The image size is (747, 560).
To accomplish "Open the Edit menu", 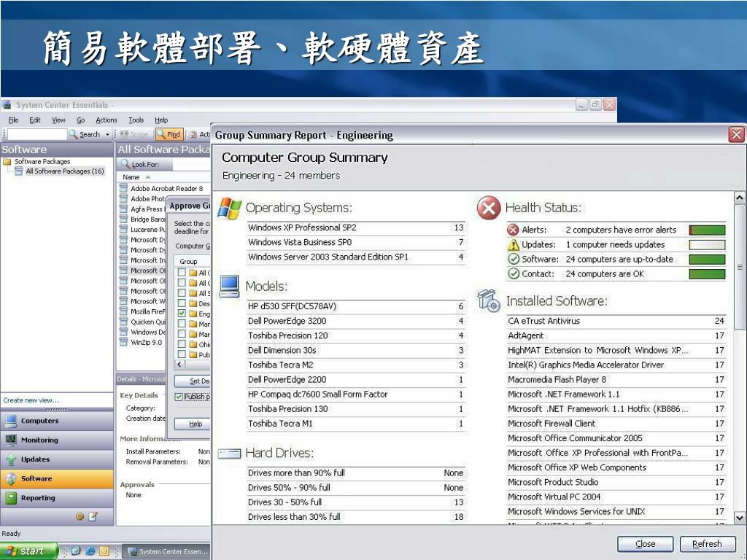I will (35, 120).
